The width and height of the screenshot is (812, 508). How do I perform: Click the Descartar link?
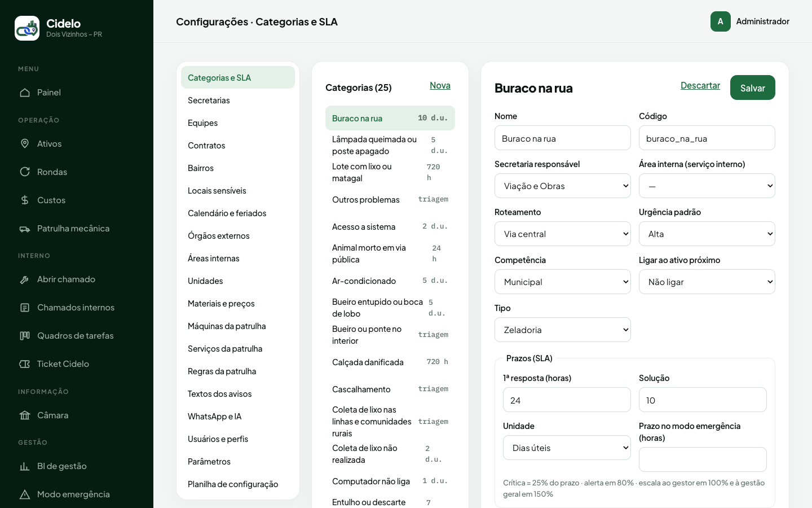coord(700,85)
